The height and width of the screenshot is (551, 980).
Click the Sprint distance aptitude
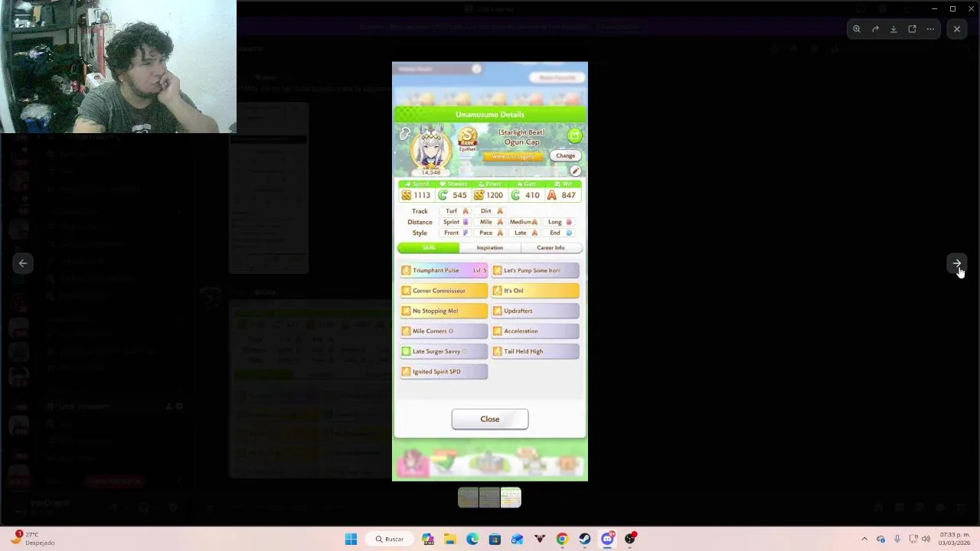click(x=456, y=222)
